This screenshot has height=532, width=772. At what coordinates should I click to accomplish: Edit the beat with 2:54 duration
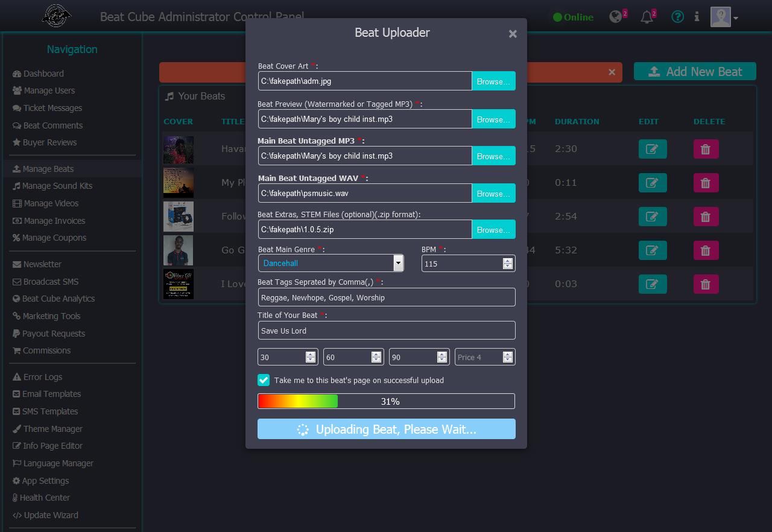point(652,217)
